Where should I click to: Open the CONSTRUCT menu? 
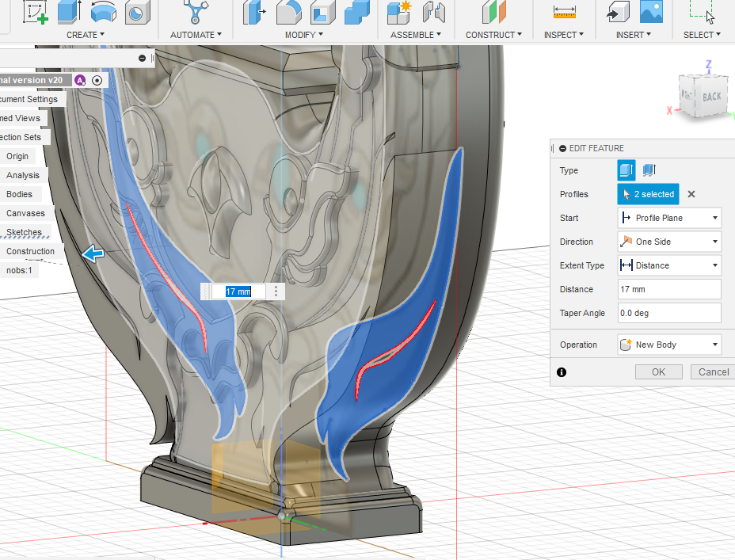(x=494, y=35)
